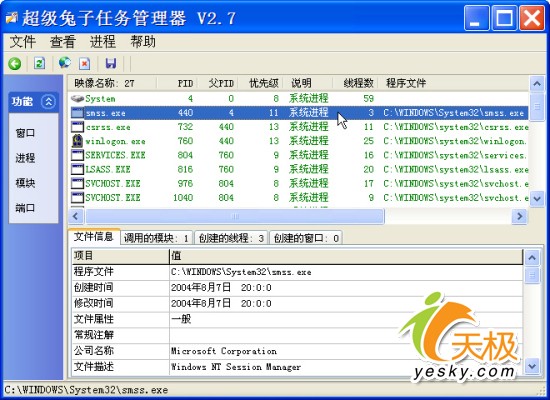Select the System process name

click(x=100, y=99)
